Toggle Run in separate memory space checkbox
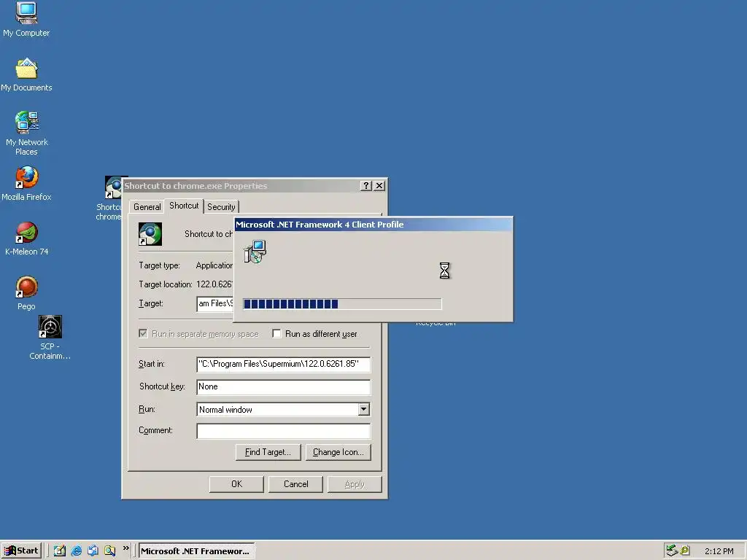The height and width of the screenshot is (560, 747). click(143, 333)
